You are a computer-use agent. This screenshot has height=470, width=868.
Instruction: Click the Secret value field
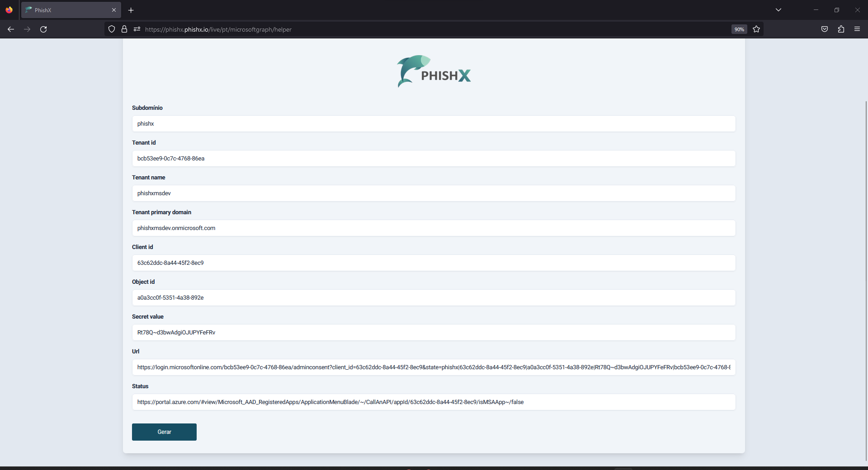[x=434, y=333]
